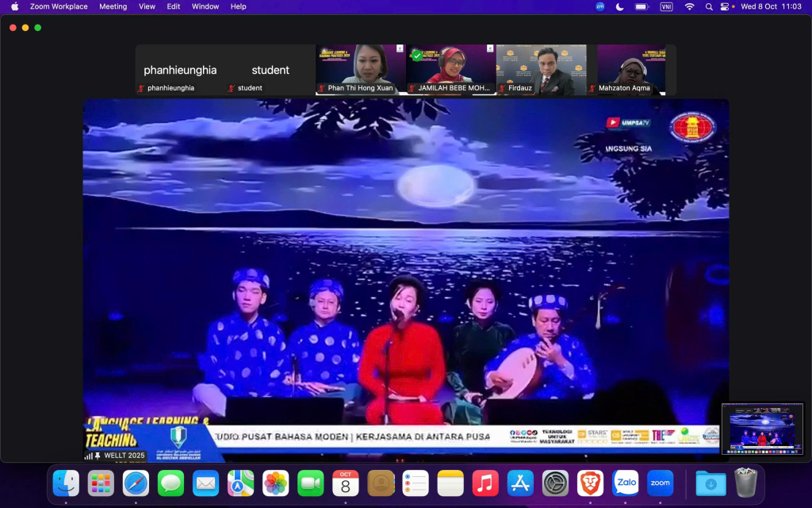This screenshot has width=812, height=508.
Task: Select Mahzaton Aqma's video thumbnail
Action: [631, 70]
